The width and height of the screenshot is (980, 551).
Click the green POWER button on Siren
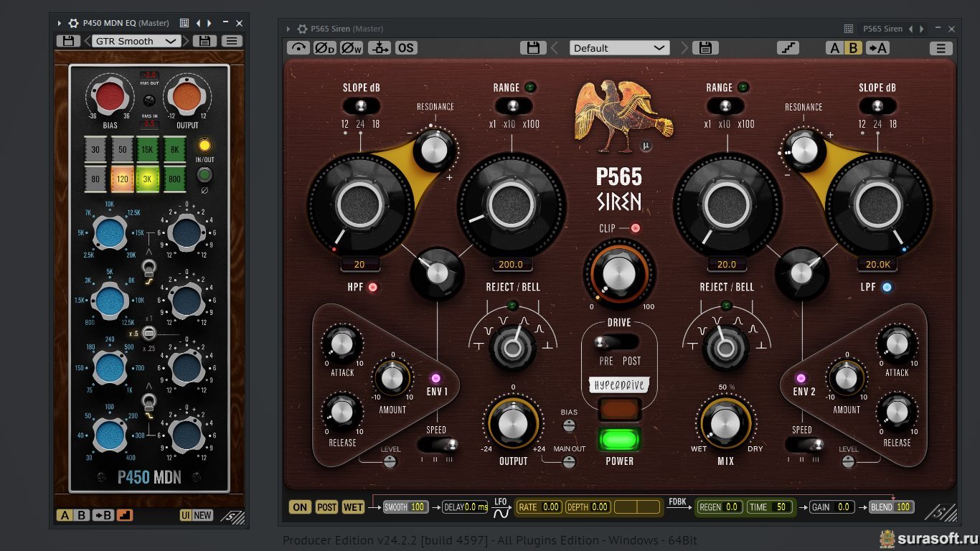619,439
